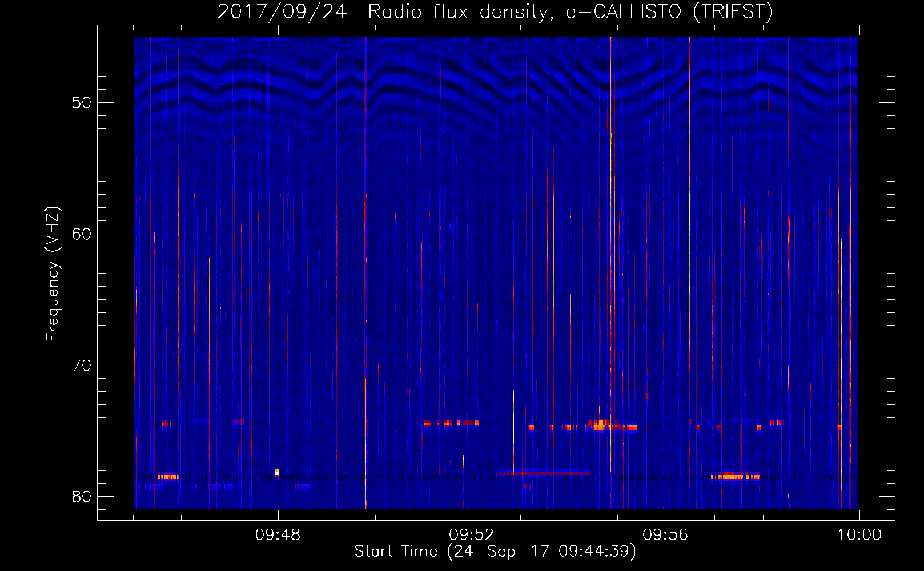
Task: Click the 'Start Time (24-Sep-17 09:44:39)' x-axis label
Action: [x=495, y=552]
